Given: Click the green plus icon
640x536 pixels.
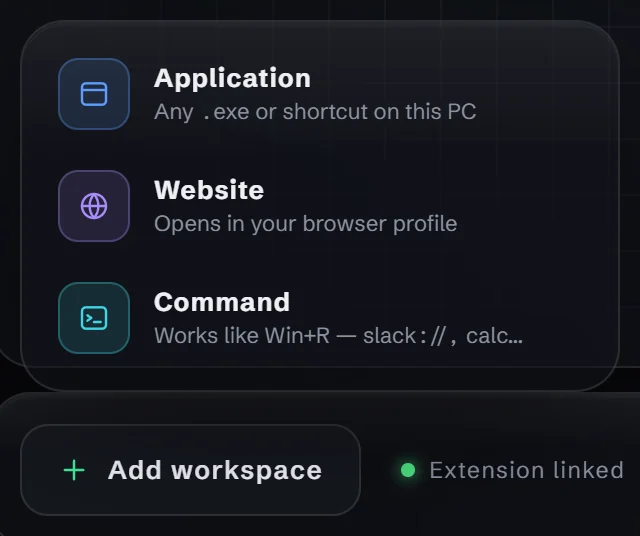Looking at the screenshot, I should click(74, 470).
